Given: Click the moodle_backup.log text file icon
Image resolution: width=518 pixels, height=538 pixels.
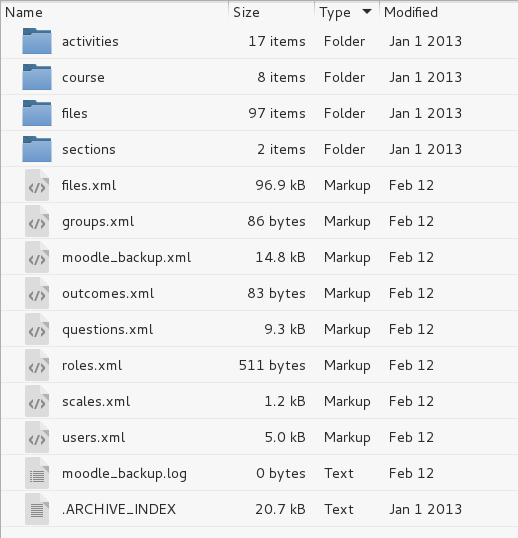Looking at the screenshot, I should 37,473.
